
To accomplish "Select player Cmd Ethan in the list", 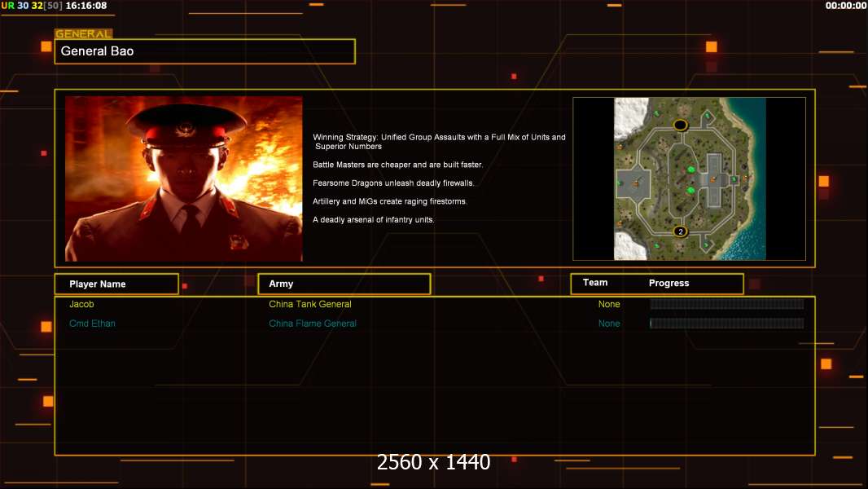I will [x=92, y=324].
